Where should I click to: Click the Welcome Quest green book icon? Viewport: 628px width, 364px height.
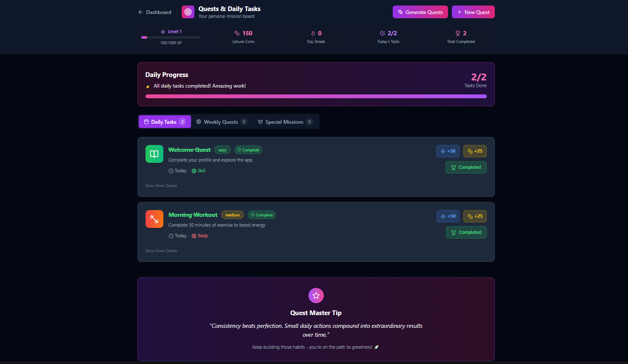point(154,154)
